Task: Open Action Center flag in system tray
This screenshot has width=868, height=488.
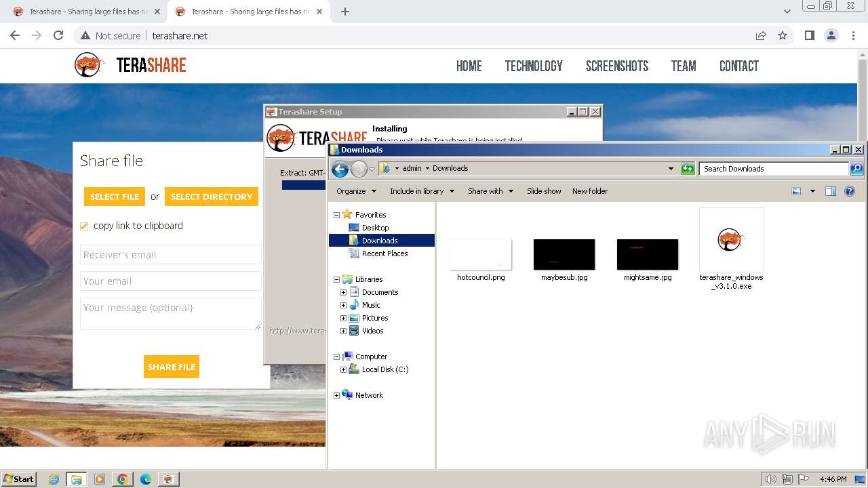Action: pos(804,479)
